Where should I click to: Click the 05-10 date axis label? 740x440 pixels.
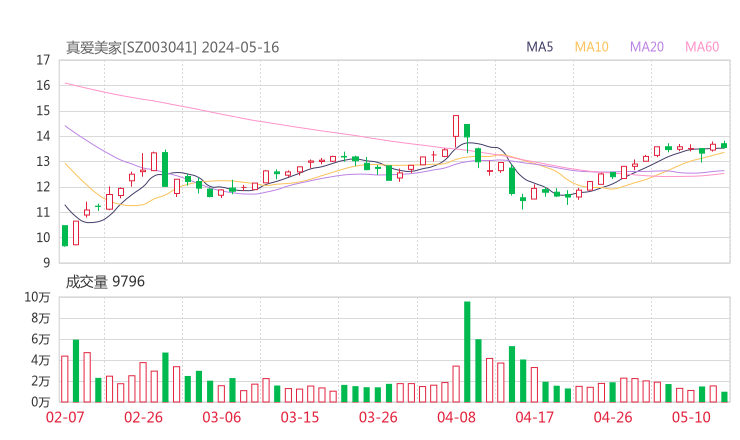[x=691, y=417]
